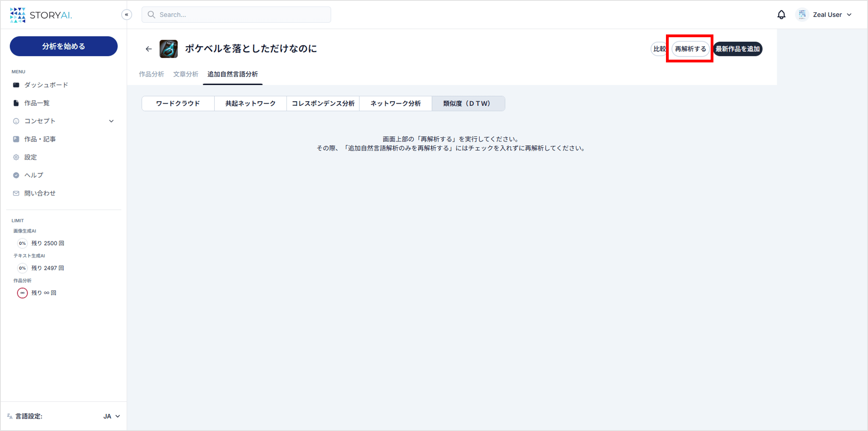
Task: Click the 画像生成AI 0% usage indicator
Action: point(22,243)
